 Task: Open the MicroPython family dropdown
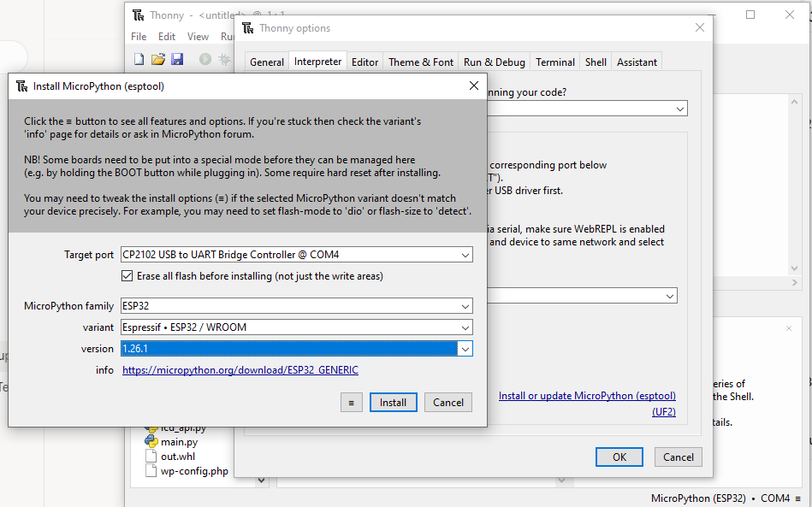[x=465, y=306]
